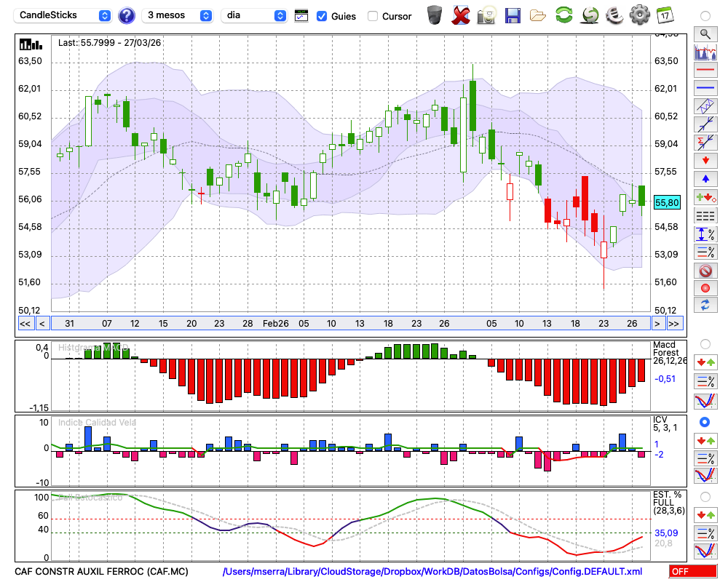The height and width of the screenshot is (582, 728).
Task: Select the radio button beside Macd Forest panel
Action: pos(704,343)
